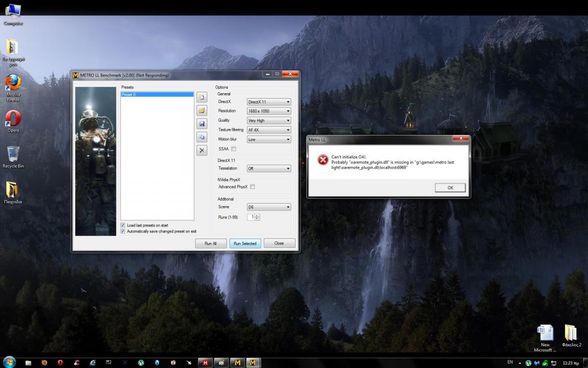Open the Resolution dropdown showing 1680 x 1050
The height and width of the screenshot is (368, 588).
(x=269, y=111)
